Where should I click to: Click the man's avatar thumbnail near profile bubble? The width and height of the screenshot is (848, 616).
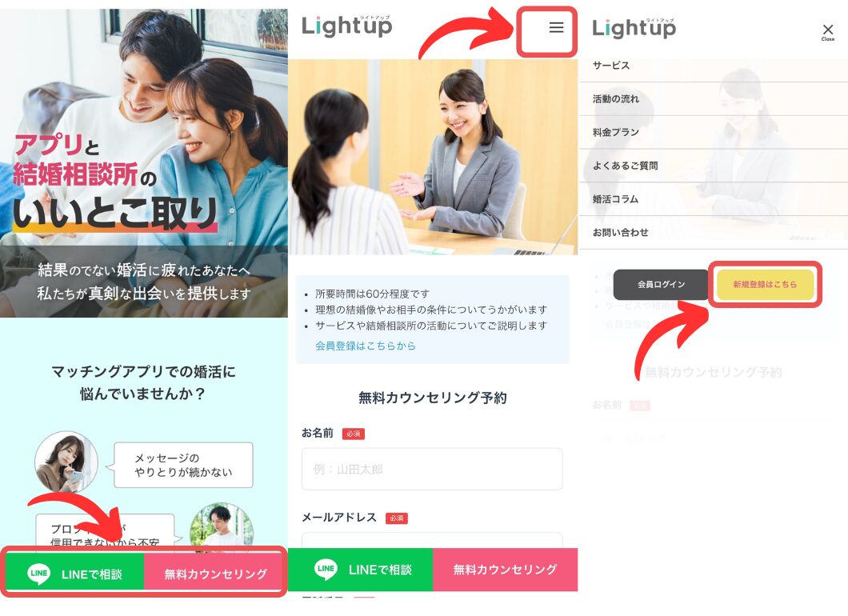[x=221, y=527]
